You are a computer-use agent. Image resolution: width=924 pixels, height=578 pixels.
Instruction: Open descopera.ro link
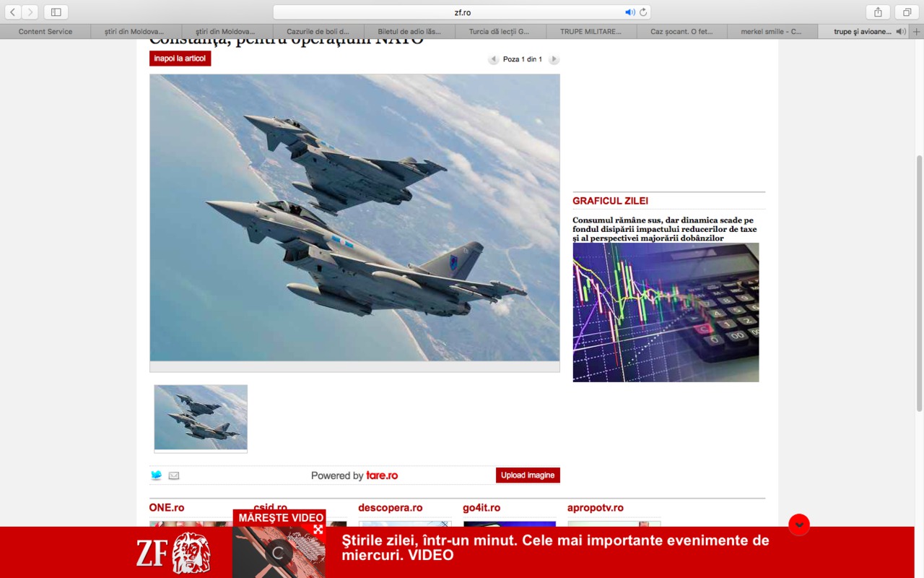tap(391, 508)
